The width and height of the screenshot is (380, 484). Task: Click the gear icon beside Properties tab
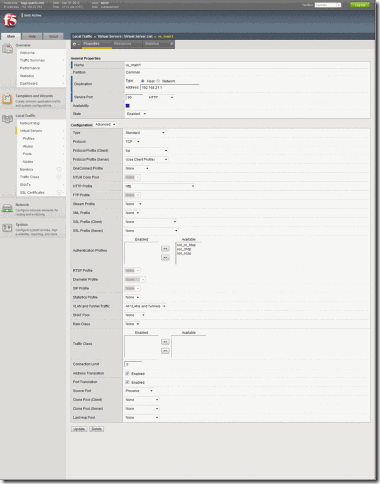click(75, 44)
